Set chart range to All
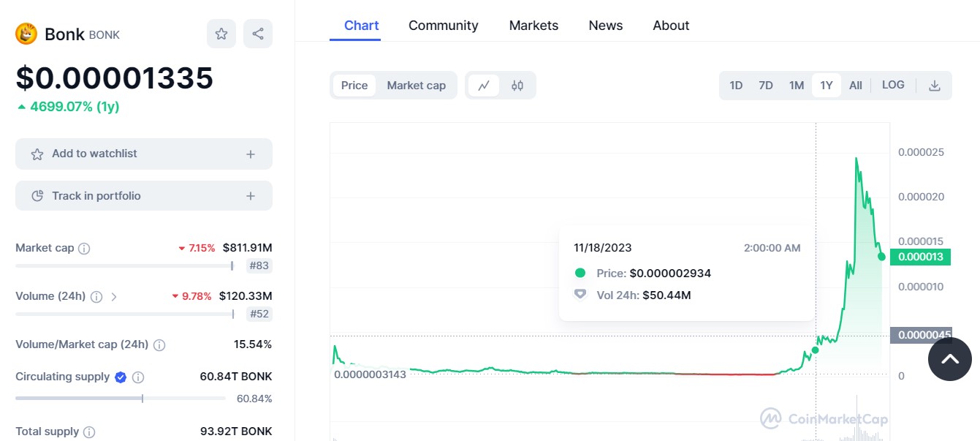The height and width of the screenshot is (441, 980). click(x=856, y=86)
